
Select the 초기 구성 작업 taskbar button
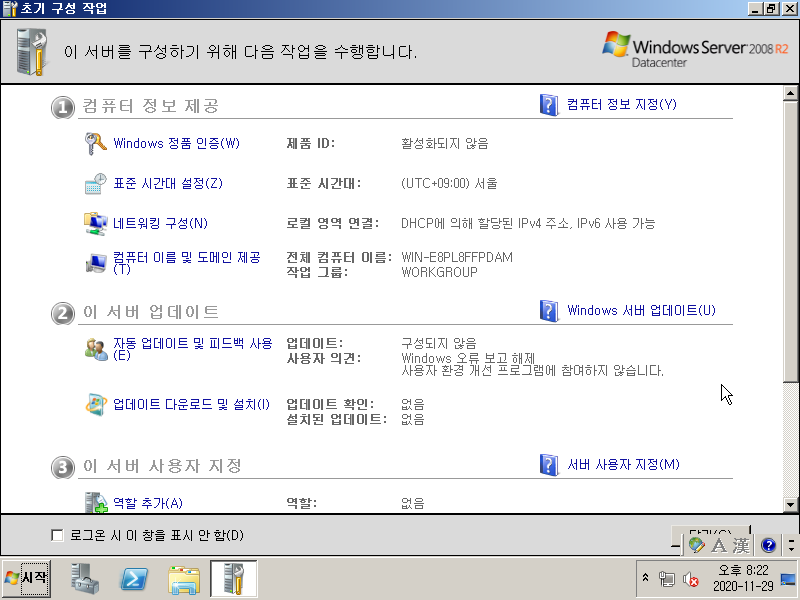point(234,579)
